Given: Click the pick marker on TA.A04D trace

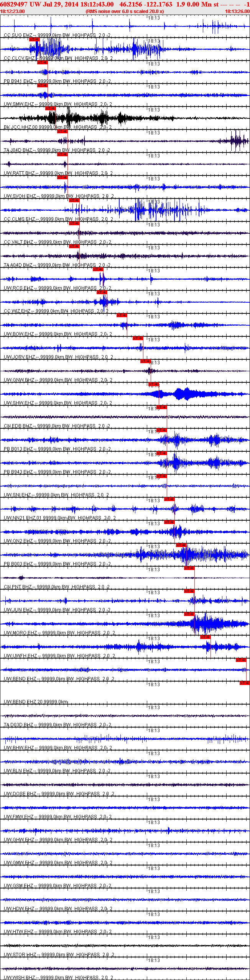Looking at the screenshot, I should (x=74, y=246).
